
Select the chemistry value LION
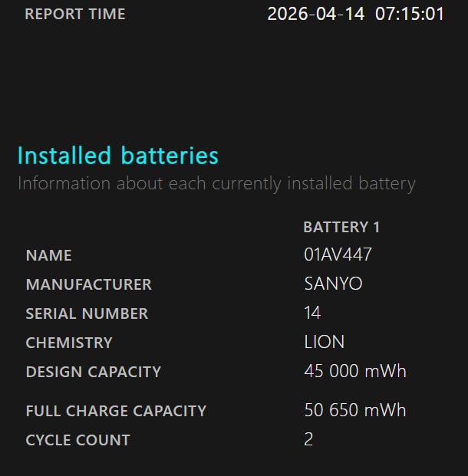[x=324, y=343]
